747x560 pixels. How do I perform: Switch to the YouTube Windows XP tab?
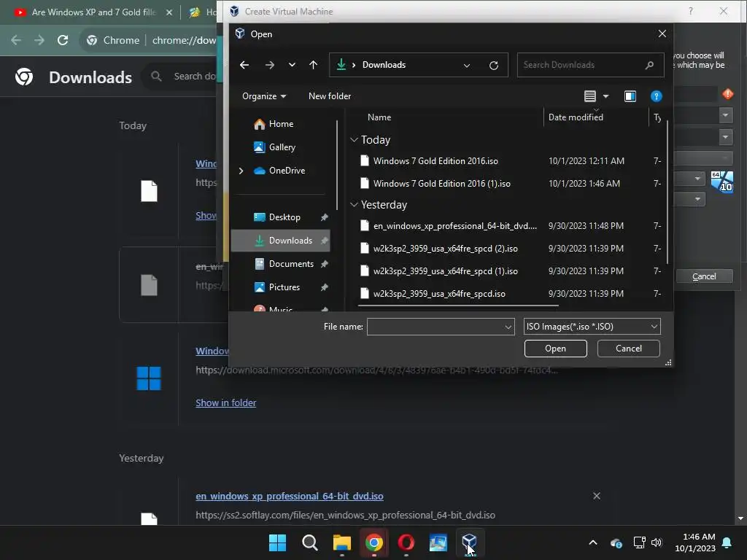pos(93,12)
